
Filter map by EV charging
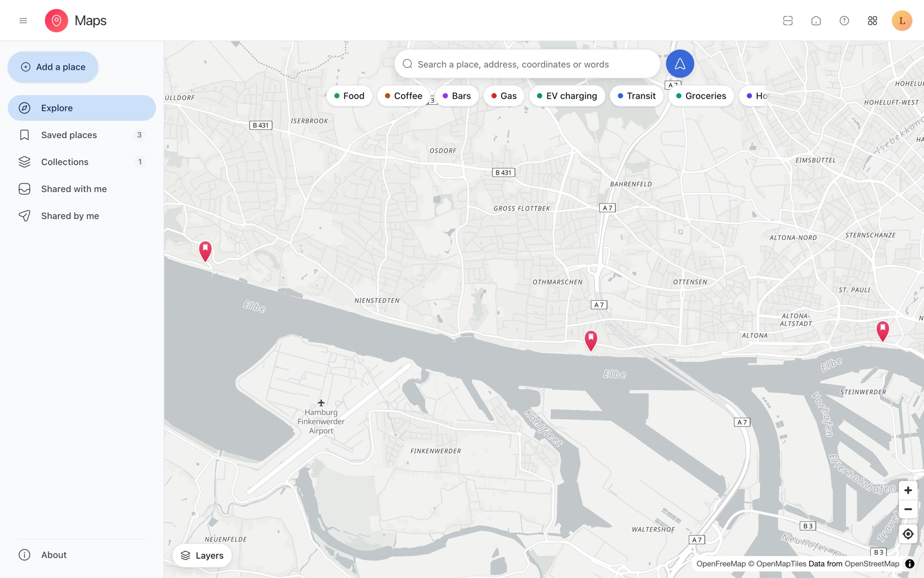pos(567,96)
